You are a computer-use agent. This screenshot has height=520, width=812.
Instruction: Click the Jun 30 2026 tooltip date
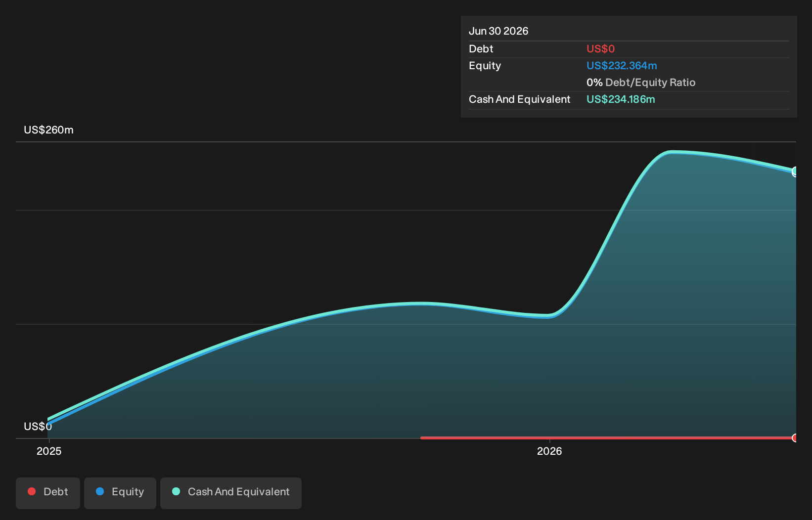point(498,31)
